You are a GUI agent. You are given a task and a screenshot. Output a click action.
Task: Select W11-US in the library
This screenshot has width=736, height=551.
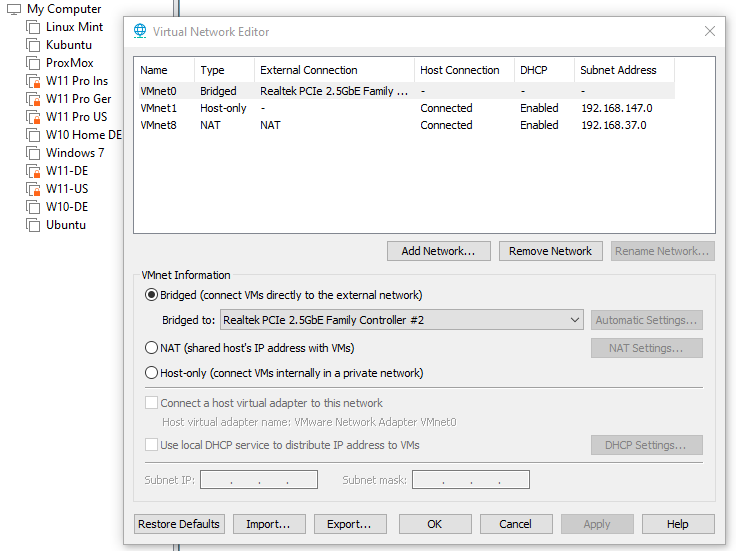67,189
